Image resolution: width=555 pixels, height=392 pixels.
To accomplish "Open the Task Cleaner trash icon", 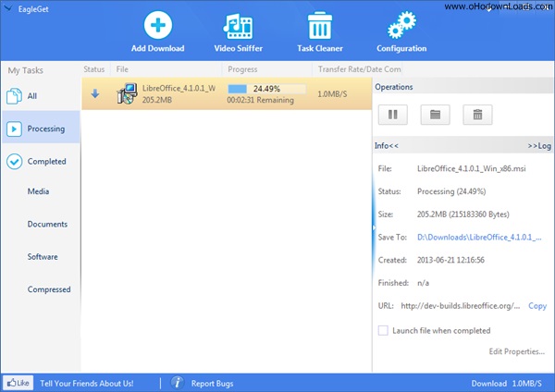I will tap(320, 25).
